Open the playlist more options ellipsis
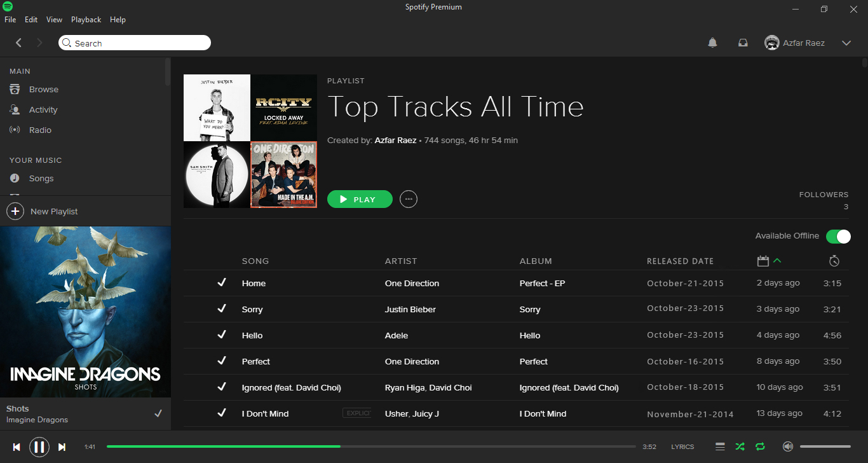The image size is (868, 463). (409, 199)
